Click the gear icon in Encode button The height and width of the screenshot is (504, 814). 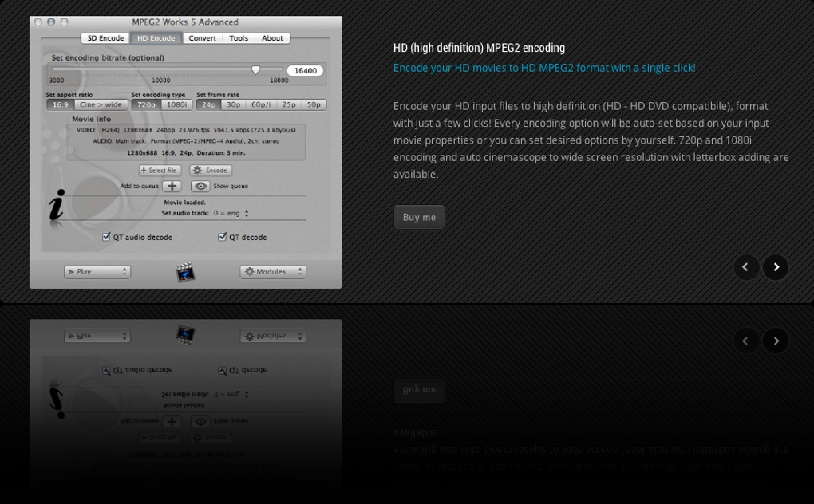(197, 170)
